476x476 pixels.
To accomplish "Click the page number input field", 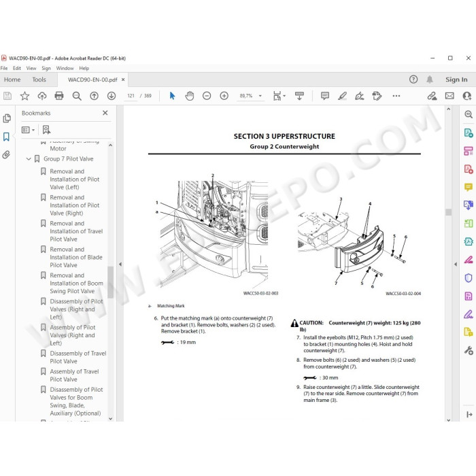I will [131, 96].
